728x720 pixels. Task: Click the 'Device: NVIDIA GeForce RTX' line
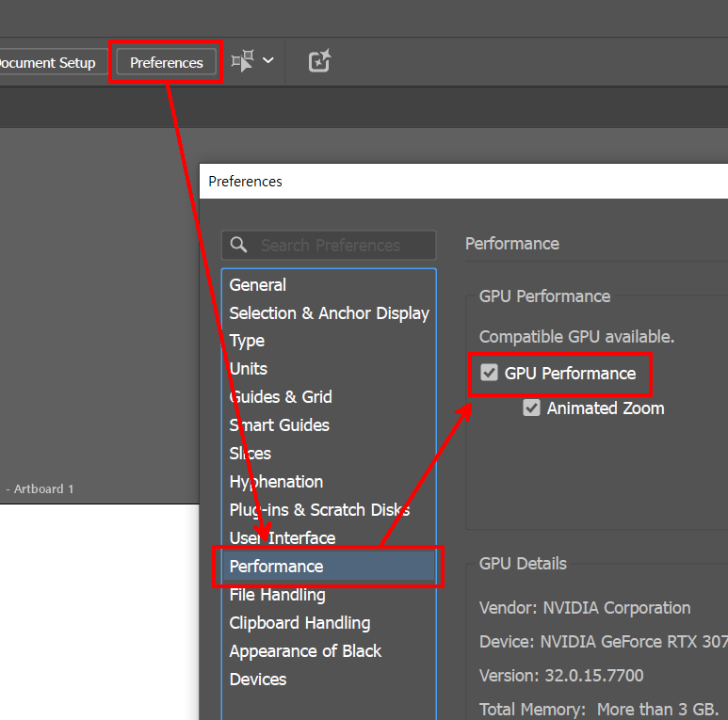[x=604, y=642]
